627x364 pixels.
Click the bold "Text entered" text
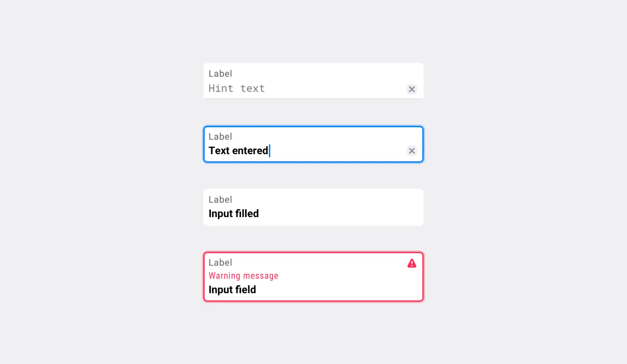pyautogui.click(x=238, y=150)
